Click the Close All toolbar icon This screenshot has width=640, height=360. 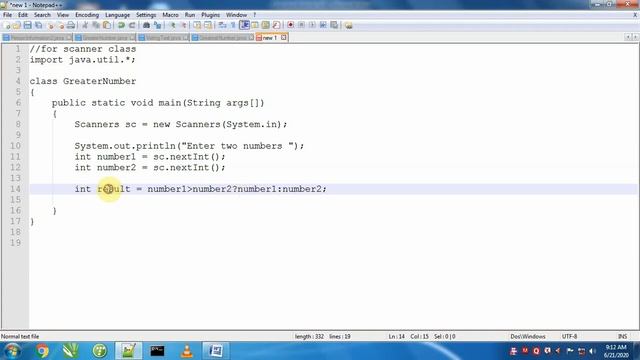[61, 25]
